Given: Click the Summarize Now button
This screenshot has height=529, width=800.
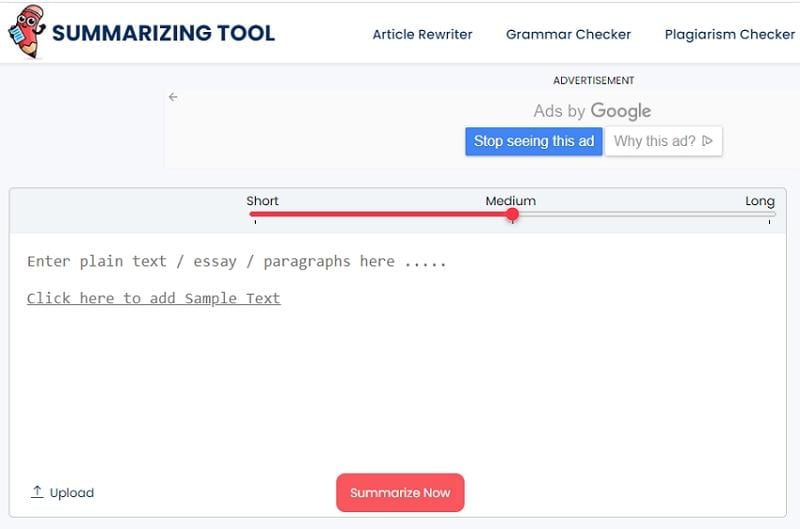Looking at the screenshot, I should [x=400, y=493].
